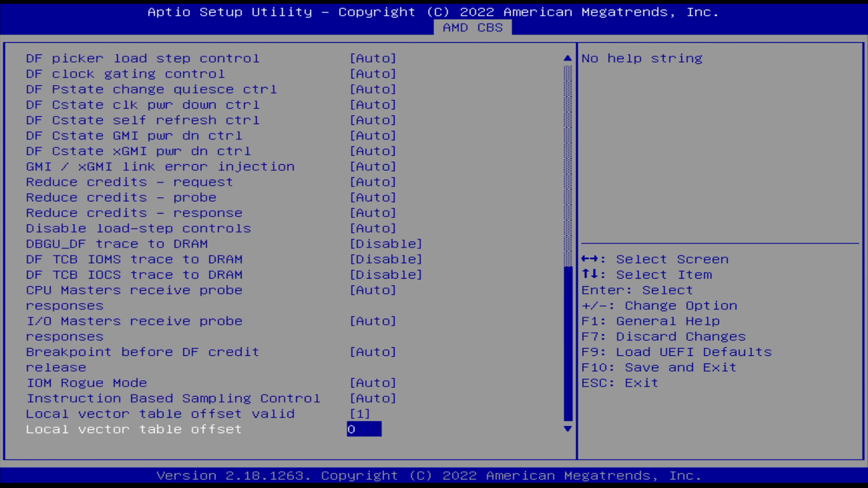Select Breakpoint before DF credit release label
The image size is (868, 488).
click(143, 360)
